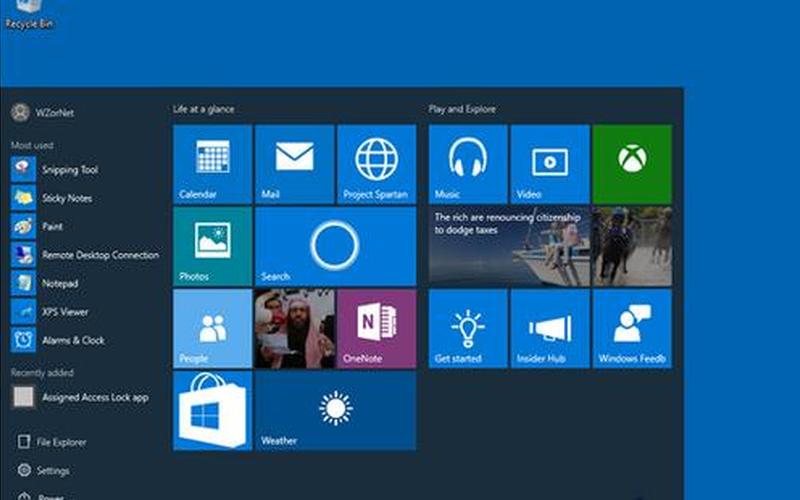The width and height of the screenshot is (800, 500).
Task: Click the XPS Viewer icon
Action: pyautogui.click(x=23, y=312)
